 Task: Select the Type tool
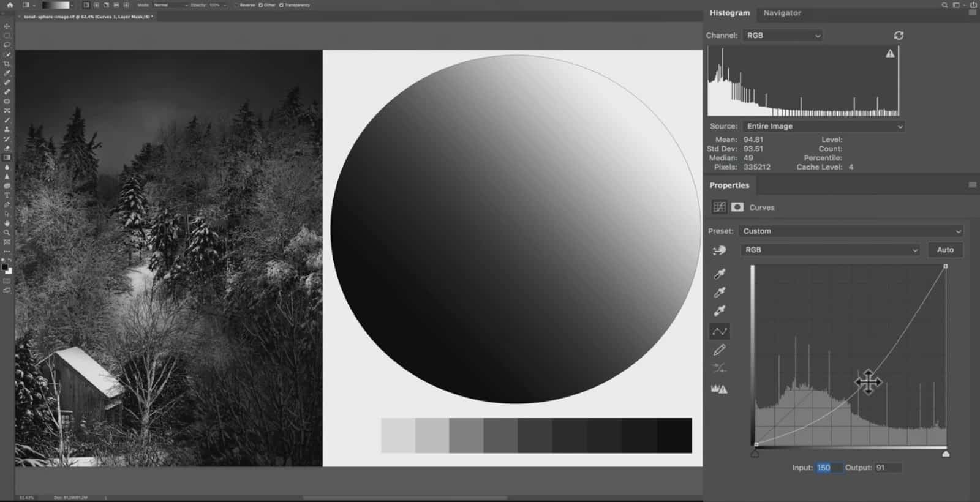pyautogui.click(x=7, y=195)
